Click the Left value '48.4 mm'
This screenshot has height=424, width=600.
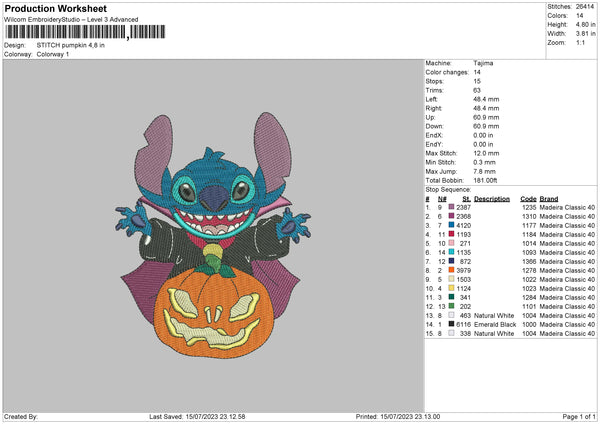[x=486, y=99]
